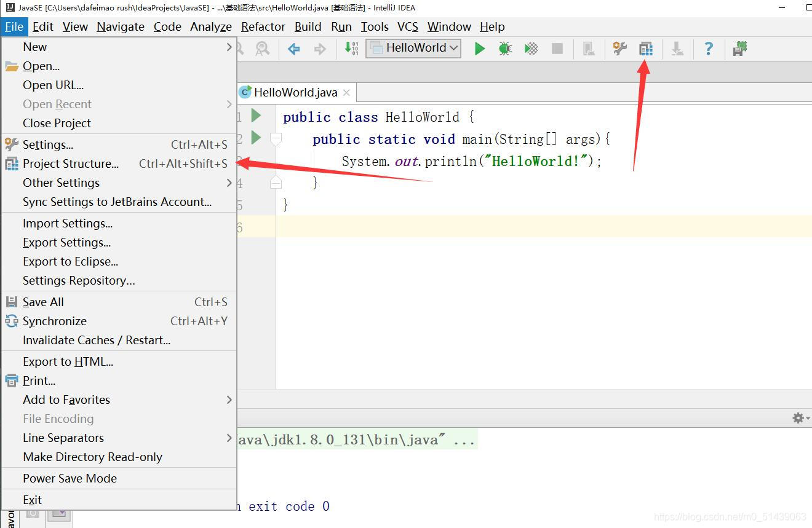Click Synchronize menu item
The image size is (812, 528).
[x=119, y=321]
